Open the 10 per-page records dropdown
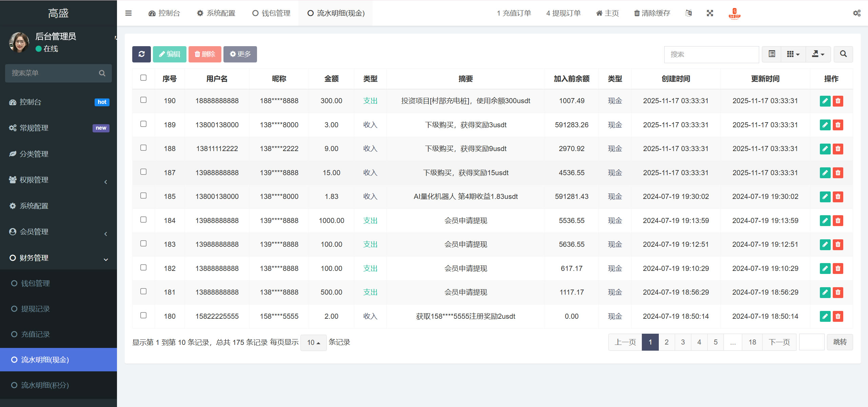Image resolution: width=868 pixels, height=407 pixels. [x=313, y=343]
